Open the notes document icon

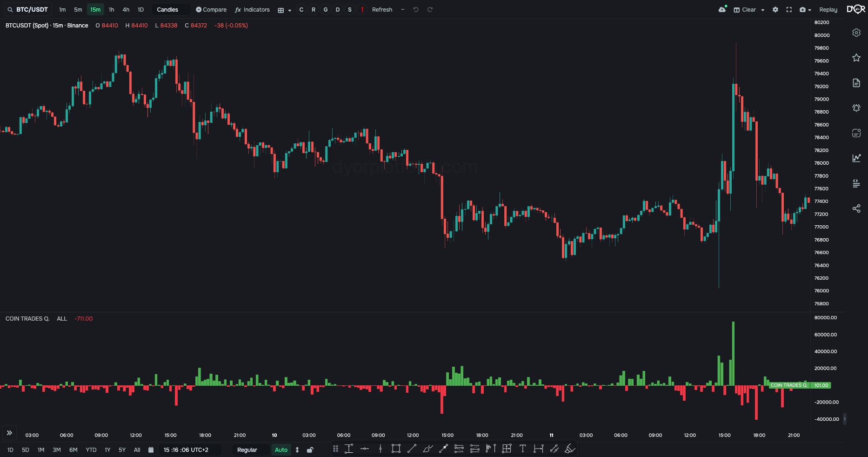click(x=856, y=83)
